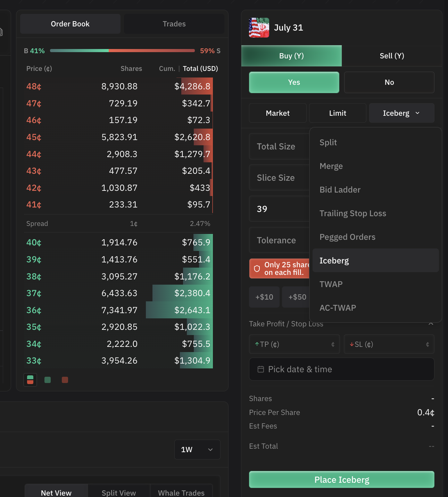
Task: Select the 39¢ bid row
Action: (118, 259)
